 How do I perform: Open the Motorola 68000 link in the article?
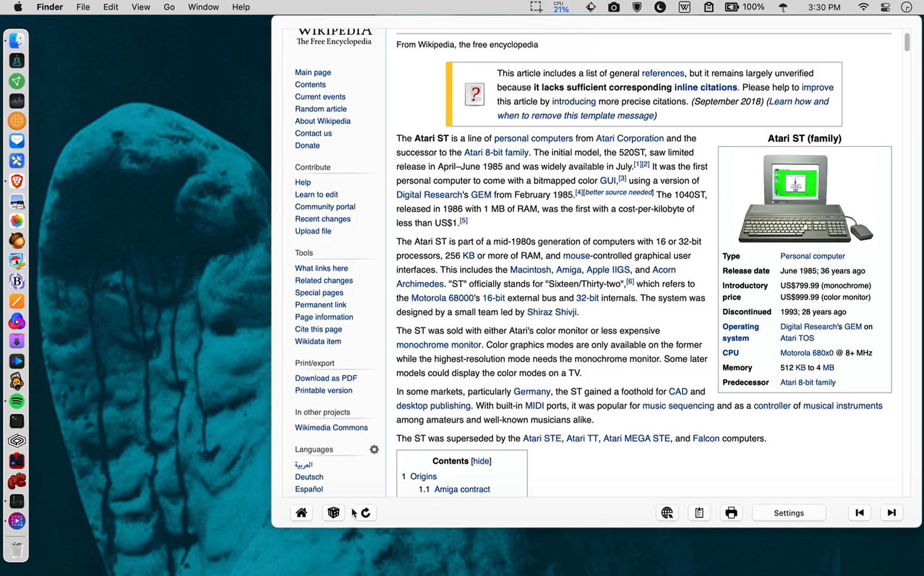tap(442, 298)
